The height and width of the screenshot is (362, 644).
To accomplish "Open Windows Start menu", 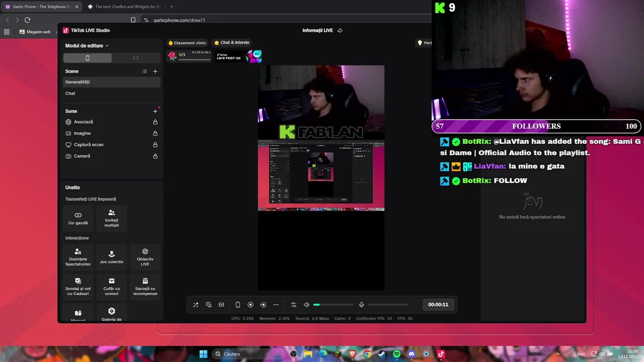I will 203,354.
